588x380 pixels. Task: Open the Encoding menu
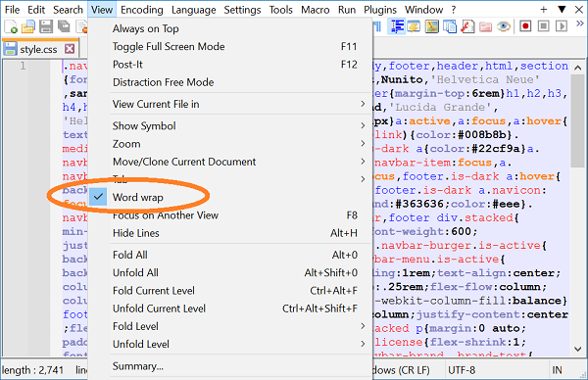coord(142,10)
